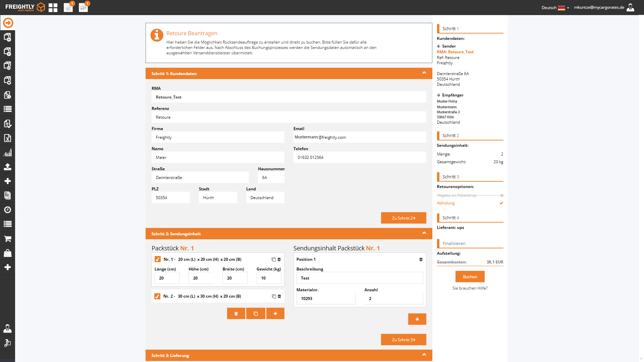This screenshot has height=362, width=644.
Task: Collapse the Schritt 3: Lieferung section
Action: click(424, 355)
